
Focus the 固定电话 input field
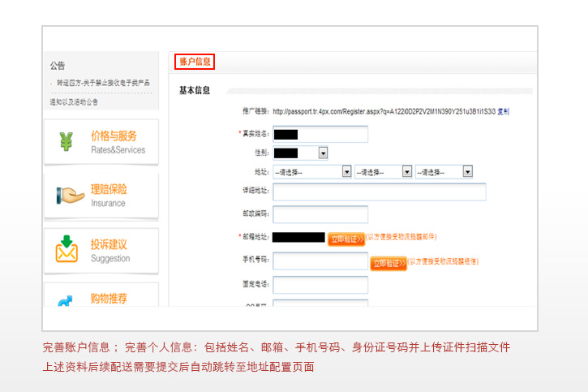coord(320,285)
